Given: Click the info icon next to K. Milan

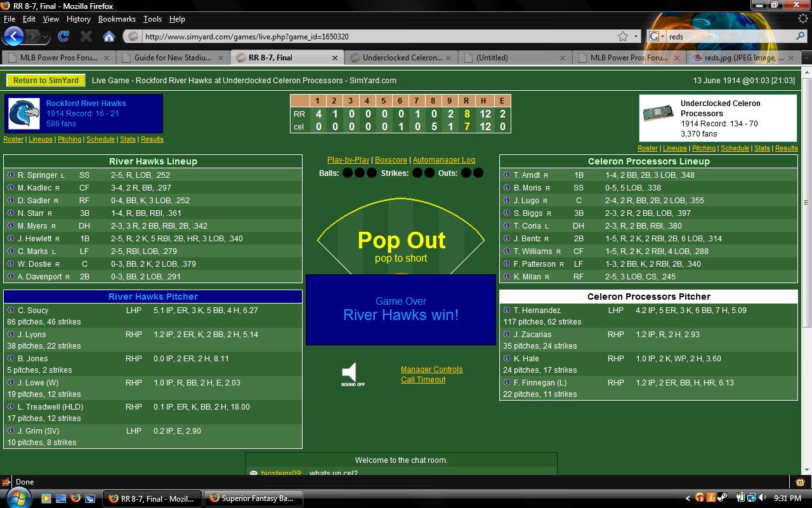Looking at the screenshot, I should (x=507, y=276).
